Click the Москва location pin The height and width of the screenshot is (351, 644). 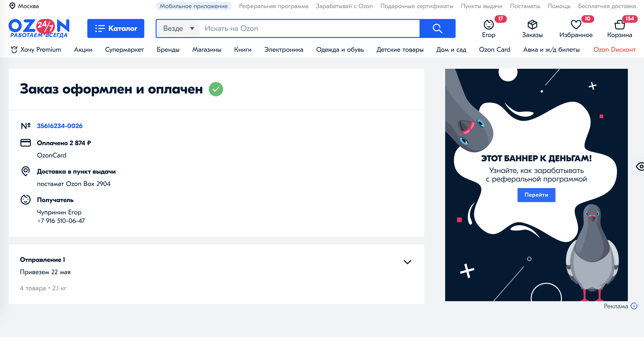12,6
